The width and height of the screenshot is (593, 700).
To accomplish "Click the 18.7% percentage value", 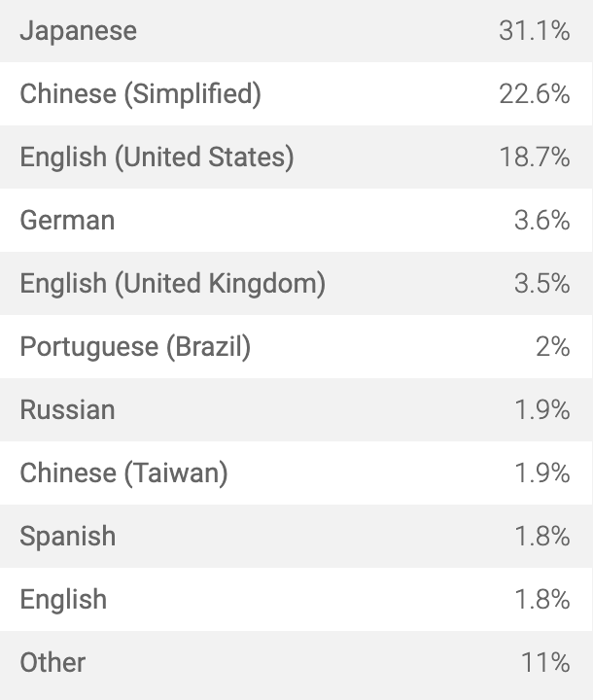I will click(x=535, y=157).
